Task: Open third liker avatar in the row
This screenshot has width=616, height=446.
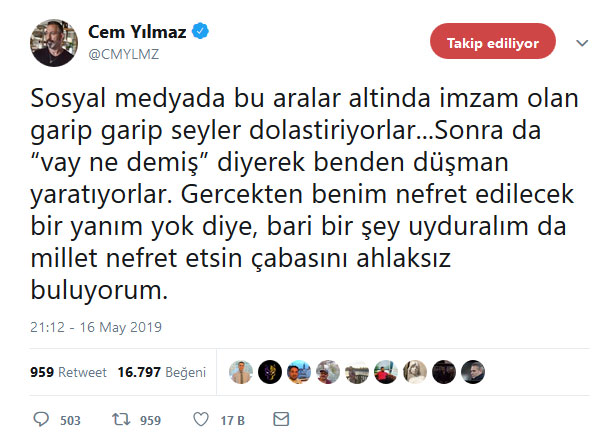Action: tap(299, 372)
